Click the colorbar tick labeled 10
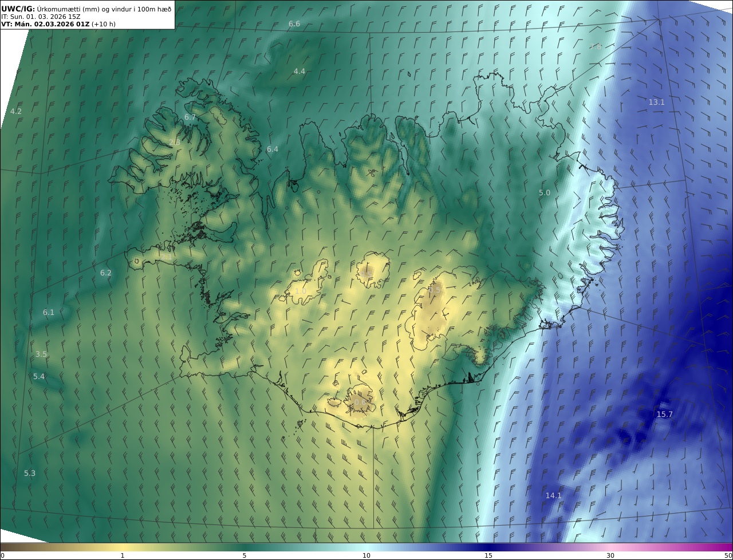The height and width of the screenshot is (560, 733). [366, 555]
